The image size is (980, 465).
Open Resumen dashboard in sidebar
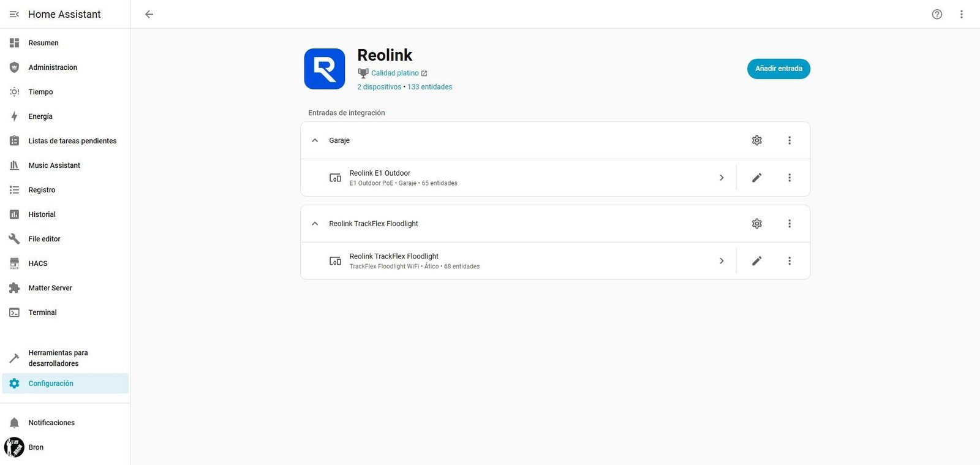[x=65, y=43]
